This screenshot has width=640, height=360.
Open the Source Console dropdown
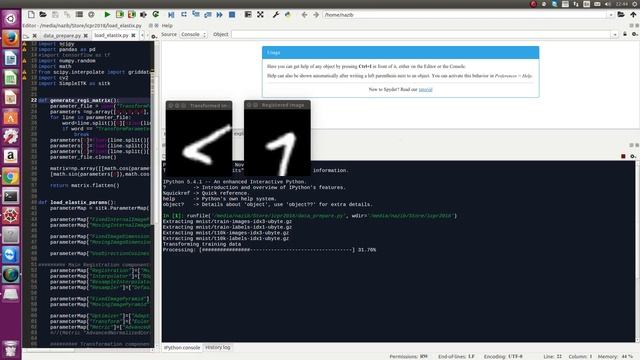[x=193, y=35]
